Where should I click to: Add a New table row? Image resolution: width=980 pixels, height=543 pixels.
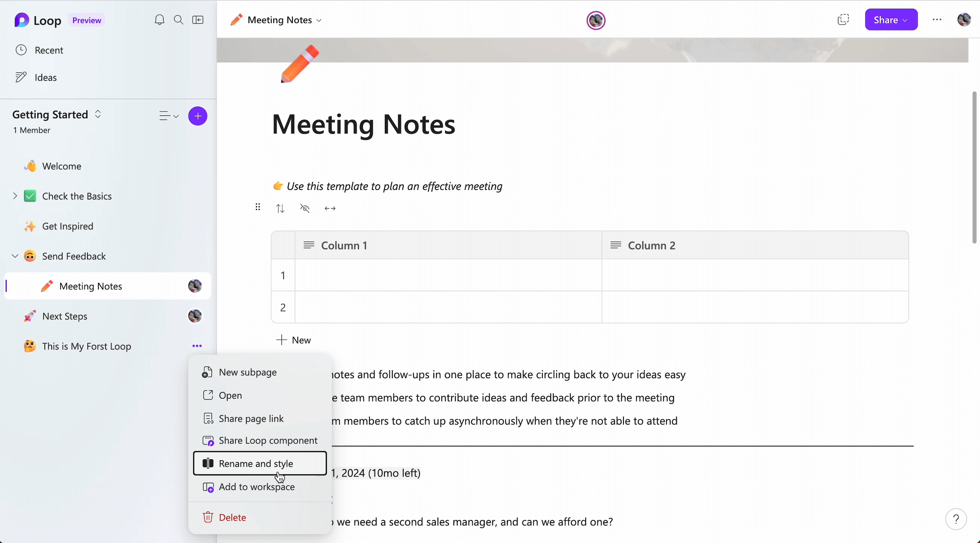(x=293, y=340)
